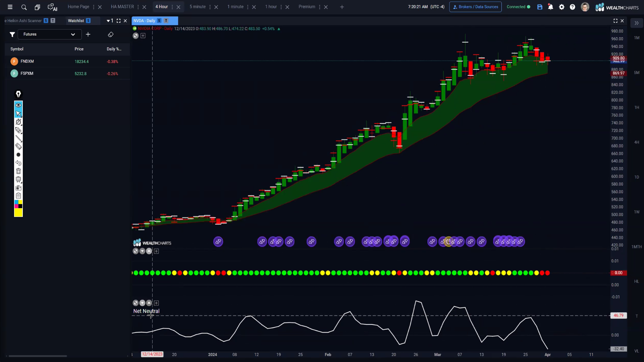Image resolution: width=644 pixels, height=362 pixels.
Task: Select the FNDXM watchlist row
Action: (x=67, y=61)
